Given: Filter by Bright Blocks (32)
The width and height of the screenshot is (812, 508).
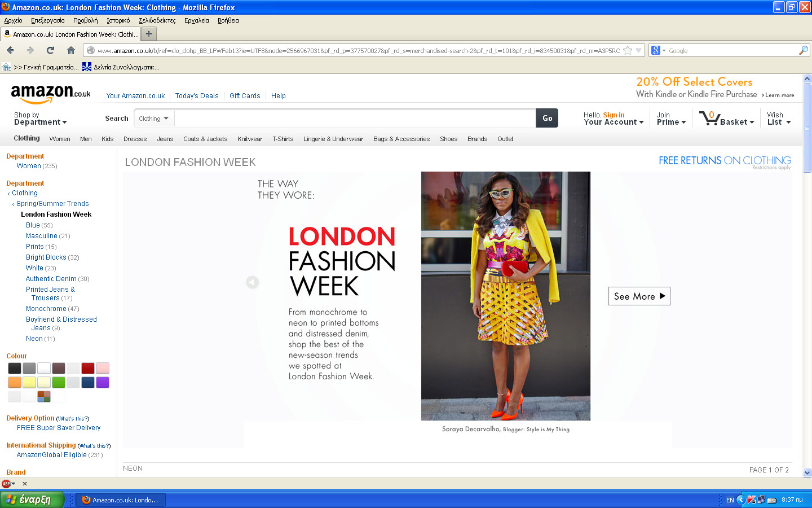Looking at the screenshot, I should [52, 257].
